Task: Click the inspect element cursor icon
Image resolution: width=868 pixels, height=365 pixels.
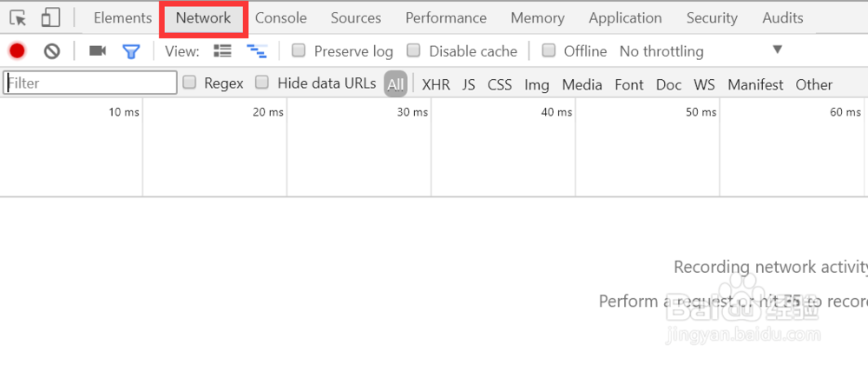Action: tap(18, 18)
